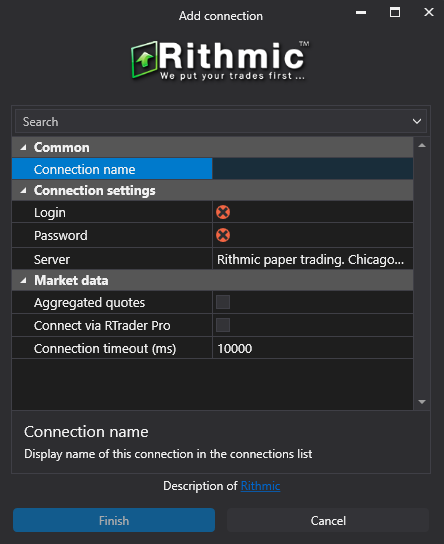The height and width of the screenshot is (544, 444).
Task: Open the Search dropdown arrow
Action: (x=417, y=121)
